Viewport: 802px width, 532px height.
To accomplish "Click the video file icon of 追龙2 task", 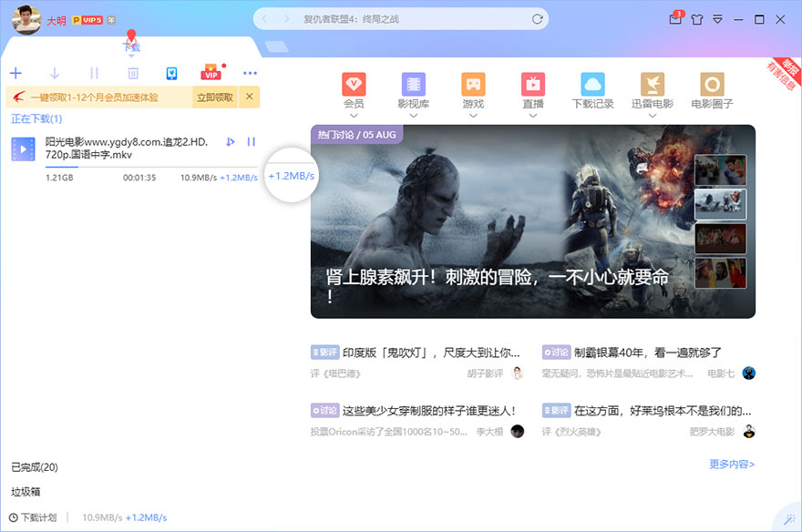I will click(x=23, y=149).
